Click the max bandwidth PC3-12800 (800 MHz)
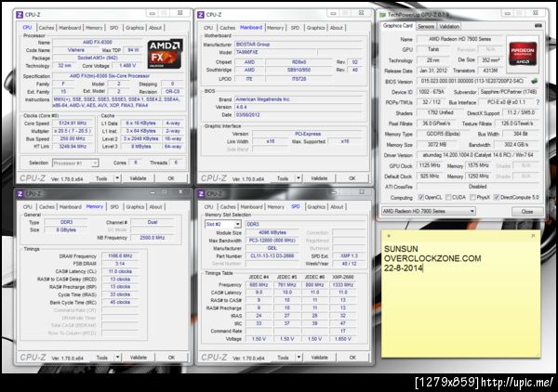The image size is (558, 392). [x=272, y=241]
